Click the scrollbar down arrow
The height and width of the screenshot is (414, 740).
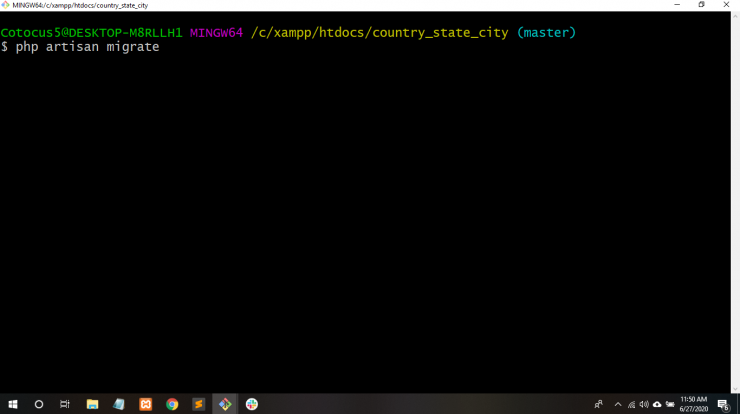click(735, 389)
